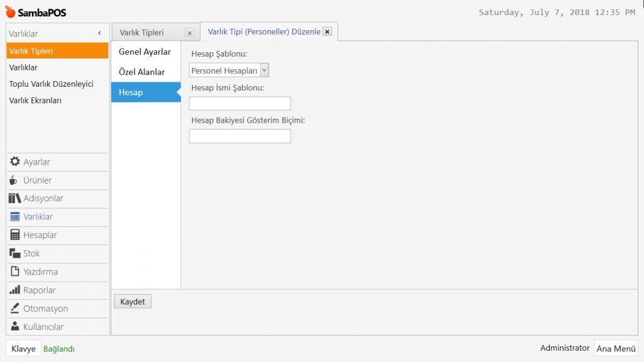Image resolution: width=644 pixels, height=362 pixels.
Task: Close the Varlık Tipi (Personeller) Düzenle tab
Action: point(327,32)
